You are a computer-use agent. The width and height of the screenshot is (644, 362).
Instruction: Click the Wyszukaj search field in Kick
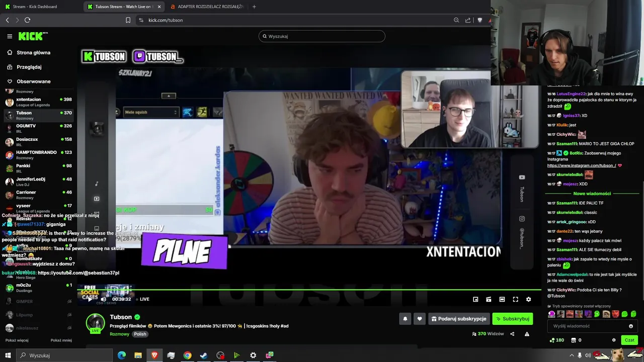point(322,36)
